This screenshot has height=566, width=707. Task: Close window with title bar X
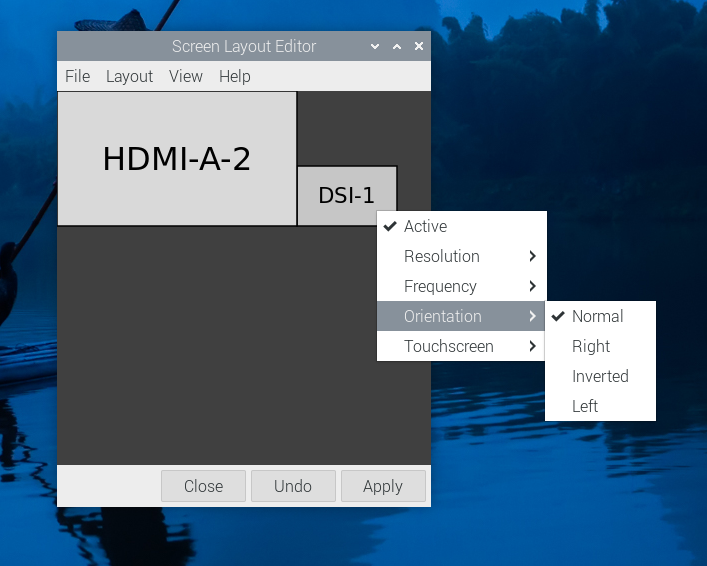tap(419, 47)
